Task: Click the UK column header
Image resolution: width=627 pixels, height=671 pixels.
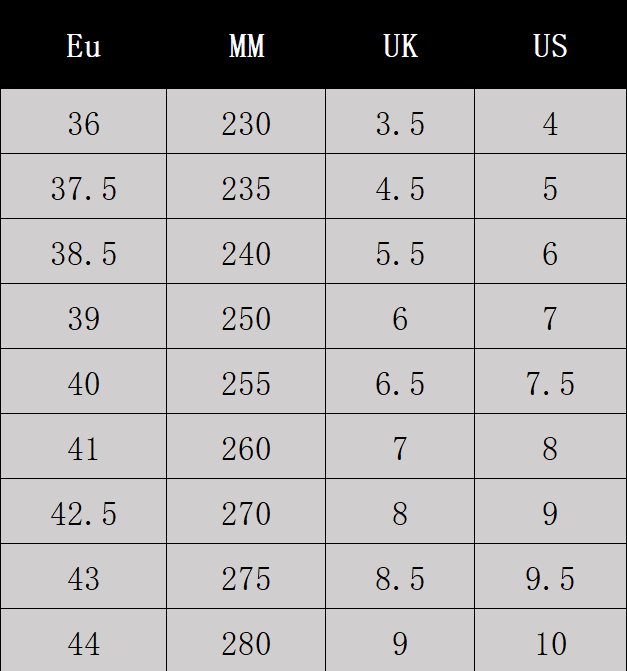Action: 400,46
